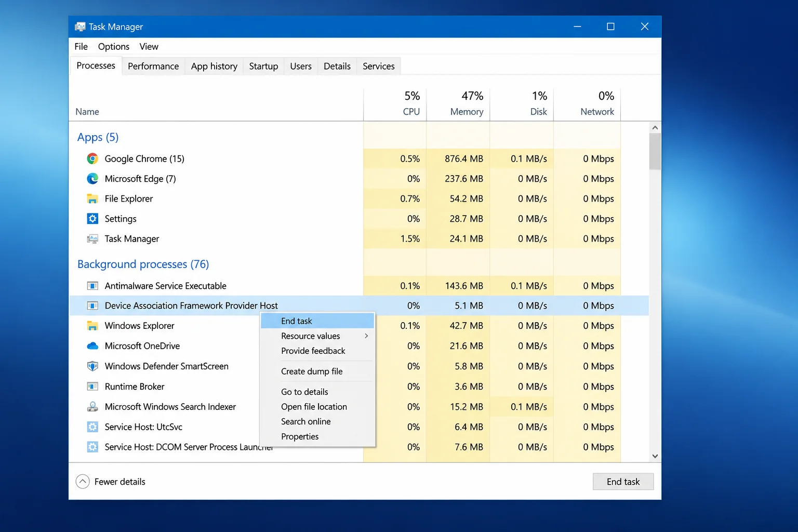This screenshot has width=798, height=532.
Task: Sort by the Memory column header
Action: [458, 104]
